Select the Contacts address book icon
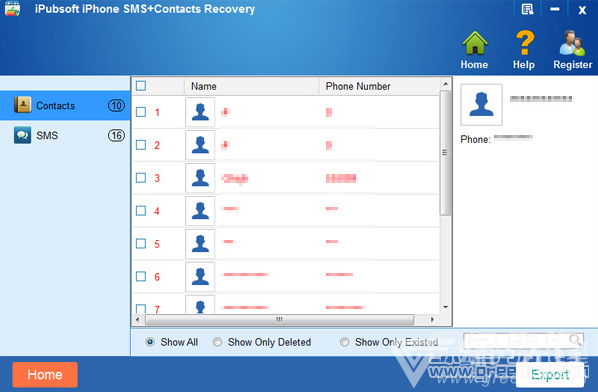598x392 pixels. 23,104
